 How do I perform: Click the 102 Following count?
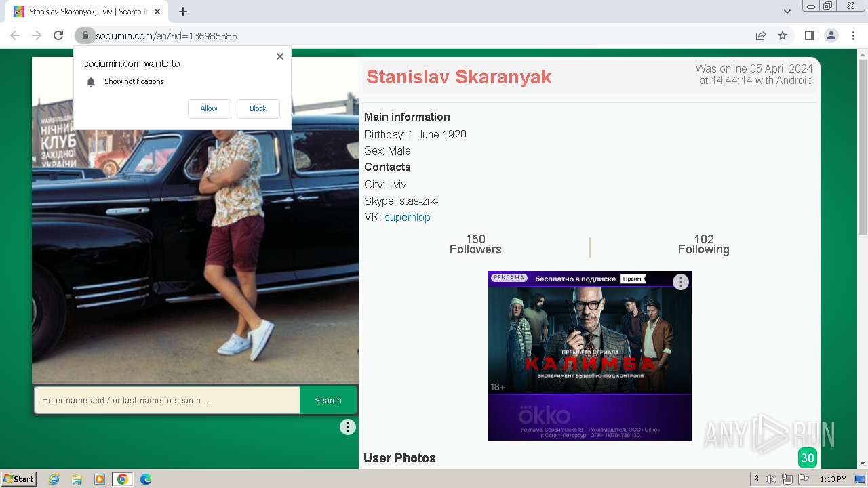pos(704,244)
